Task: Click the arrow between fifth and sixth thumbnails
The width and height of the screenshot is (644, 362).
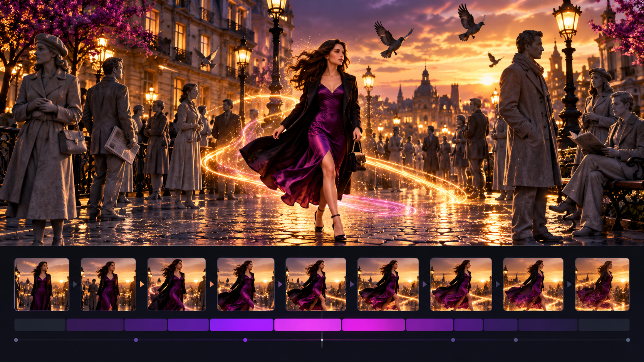Action: 352,284
